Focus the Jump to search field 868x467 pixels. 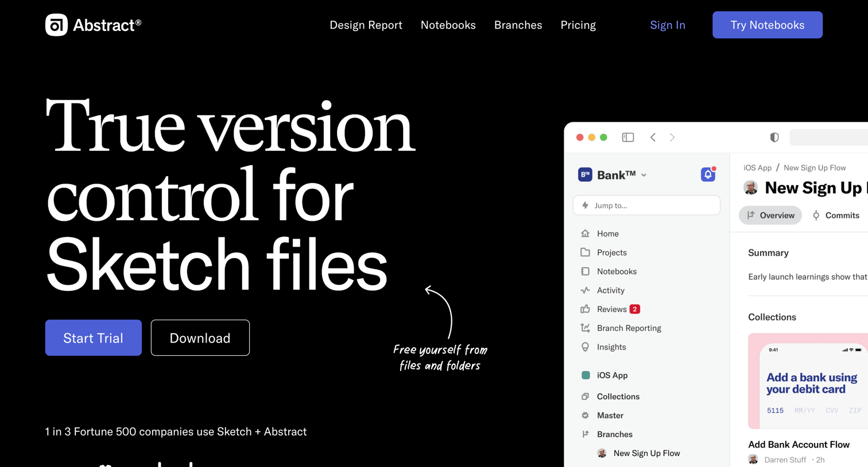(646, 205)
